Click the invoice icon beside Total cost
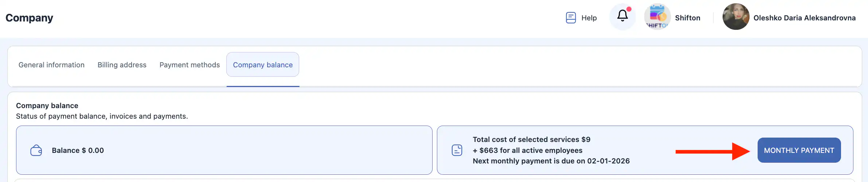The width and height of the screenshot is (868, 182). point(457,150)
